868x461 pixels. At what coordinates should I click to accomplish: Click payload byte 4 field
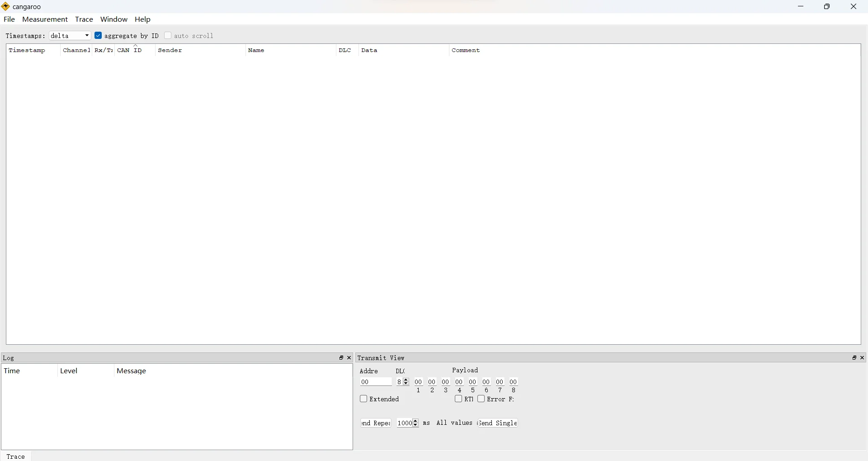(x=459, y=382)
